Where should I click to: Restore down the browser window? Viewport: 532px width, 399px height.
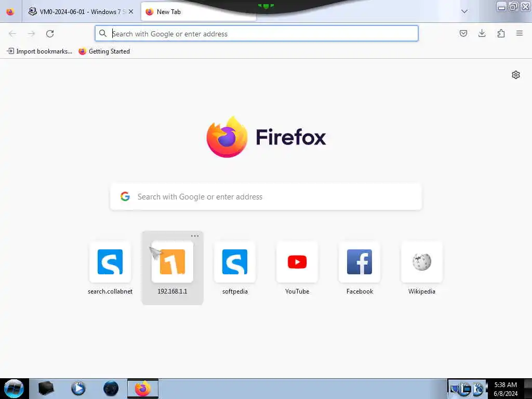pos(513,6)
